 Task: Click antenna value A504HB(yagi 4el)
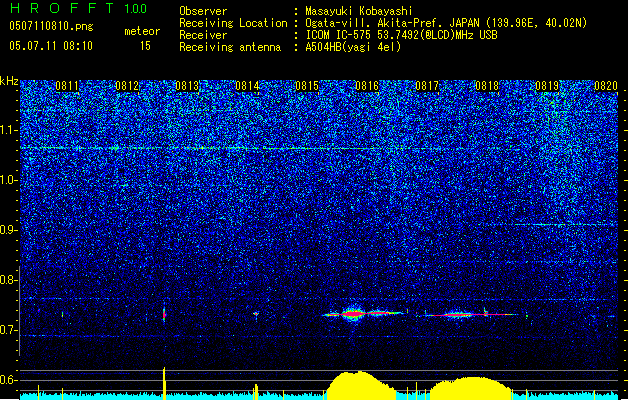[x=353, y=47]
